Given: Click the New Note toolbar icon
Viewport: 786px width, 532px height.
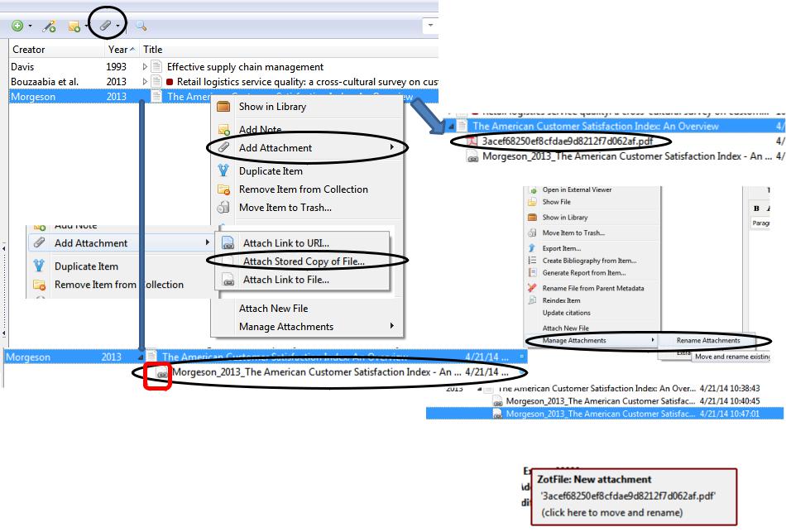Looking at the screenshot, I should (x=74, y=26).
